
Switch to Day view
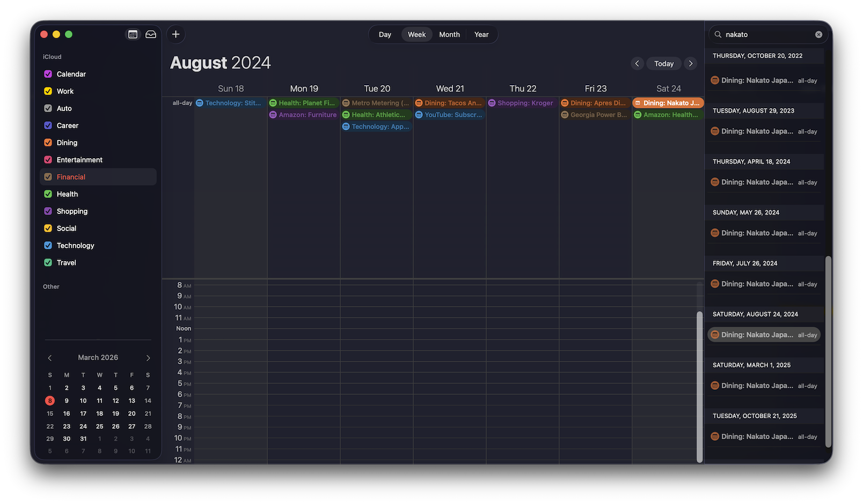(385, 34)
